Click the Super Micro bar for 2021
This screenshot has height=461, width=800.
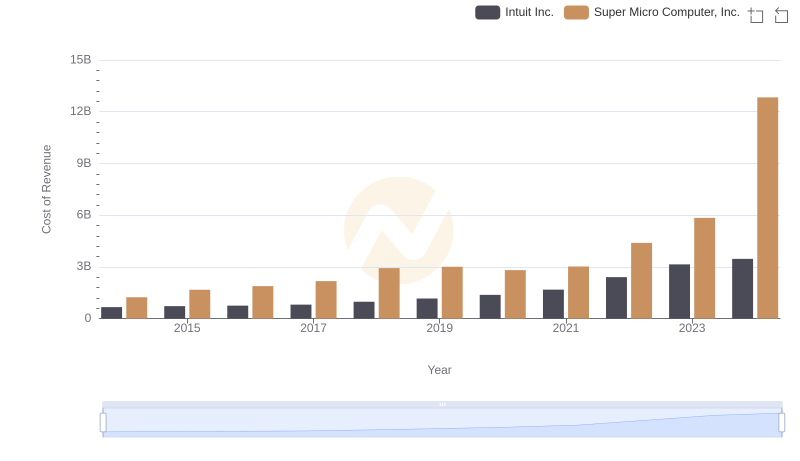pyautogui.click(x=578, y=293)
